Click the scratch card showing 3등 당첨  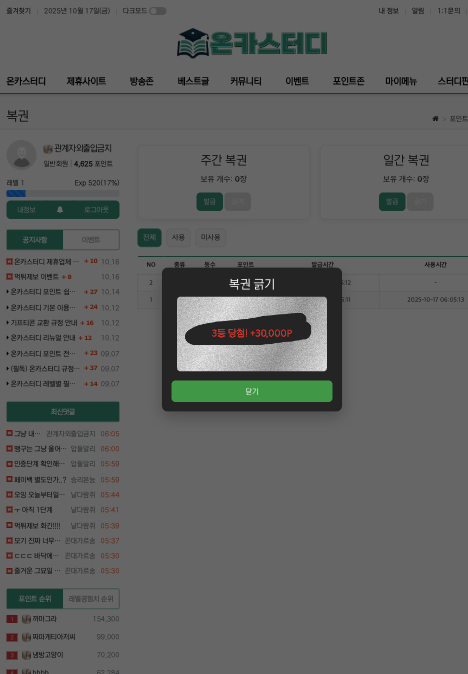pyautogui.click(x=252, y=334)
